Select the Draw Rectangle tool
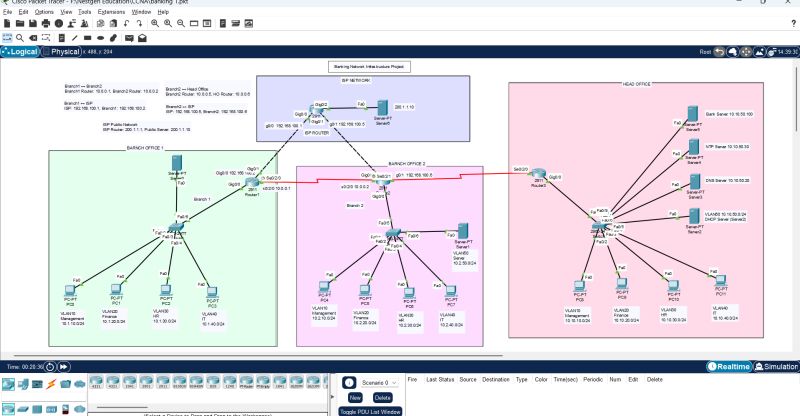800x416 pixels. (88, 38)
